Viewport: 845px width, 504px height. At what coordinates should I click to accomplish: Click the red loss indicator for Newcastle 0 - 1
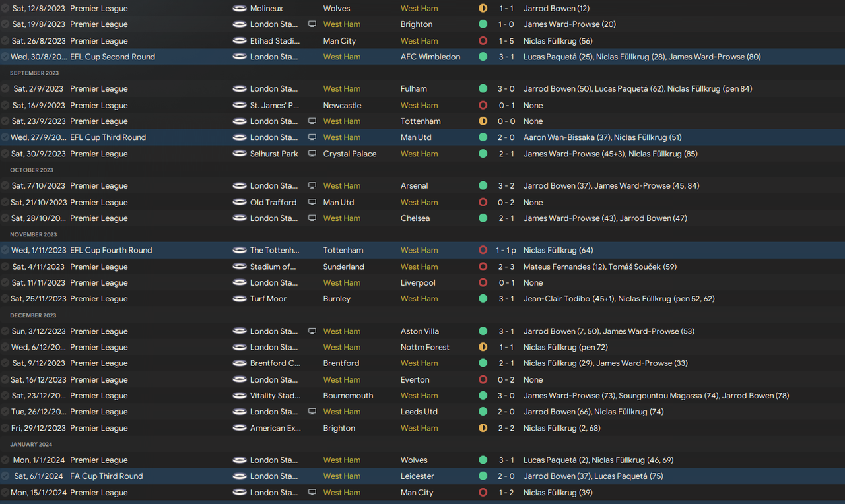click(x=483, y=106)
